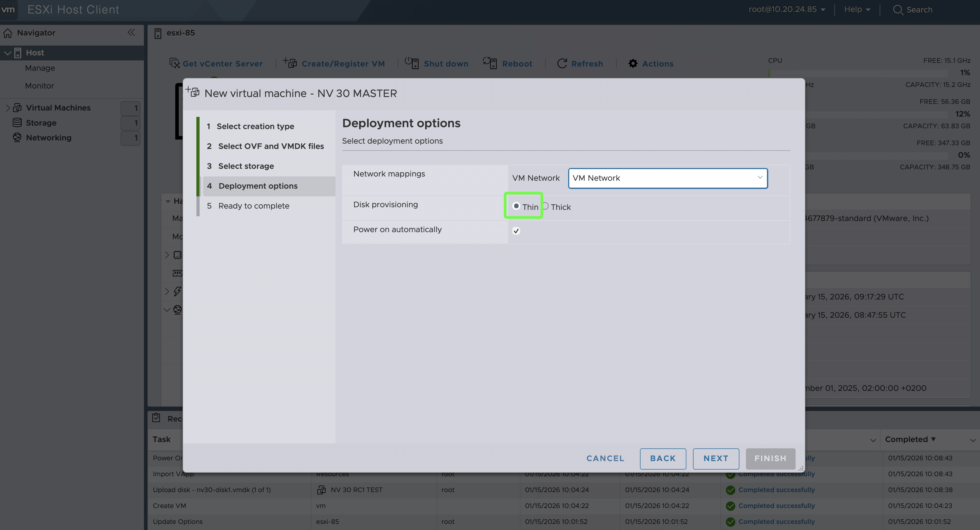
Task: Click the Reboot host icon
Action: [490, 63]
